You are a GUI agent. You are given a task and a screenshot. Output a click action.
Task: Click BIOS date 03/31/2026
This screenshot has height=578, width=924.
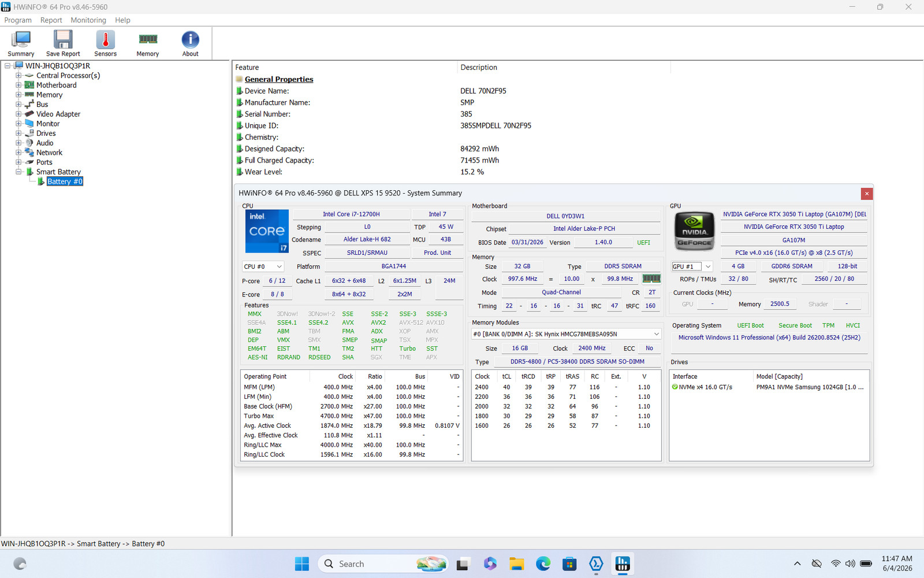(527, 243)
